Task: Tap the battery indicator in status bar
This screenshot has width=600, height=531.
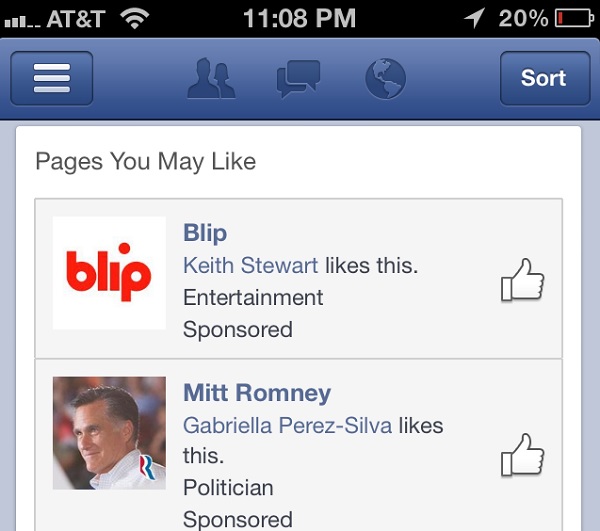Action: click(572, 18)
